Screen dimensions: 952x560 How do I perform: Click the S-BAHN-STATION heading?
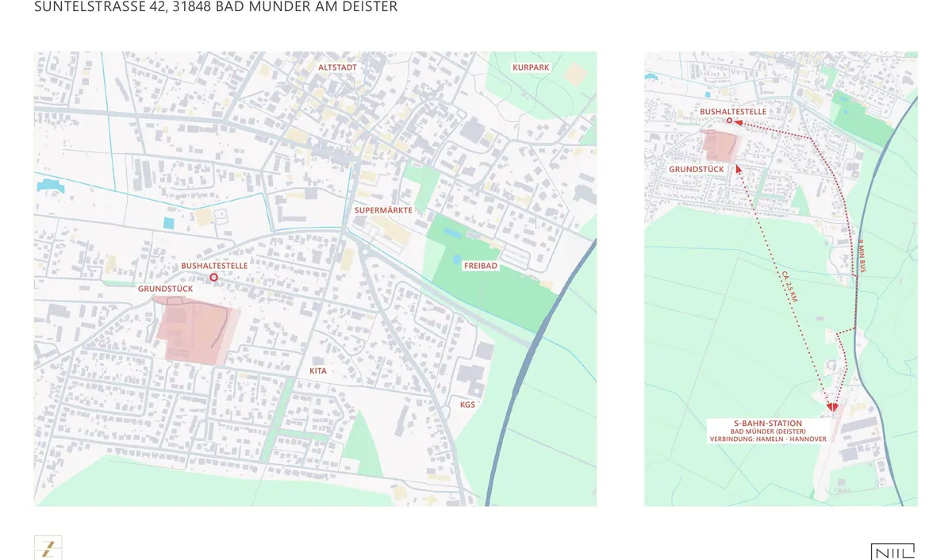tap(767, 424)
